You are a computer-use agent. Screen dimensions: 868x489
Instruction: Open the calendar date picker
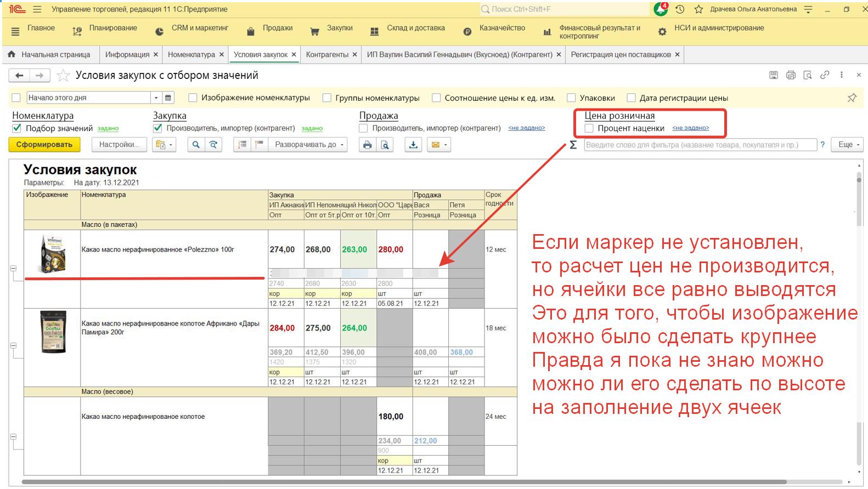(x=168, y=98)
